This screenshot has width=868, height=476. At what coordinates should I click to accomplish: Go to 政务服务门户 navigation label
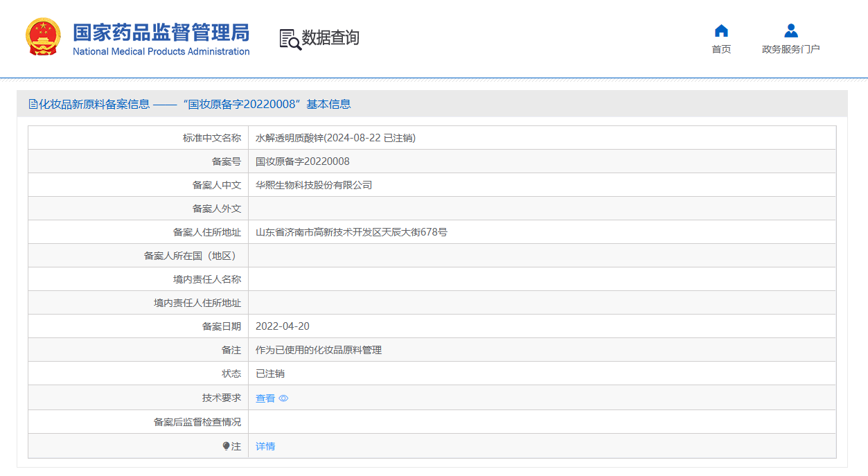[x=790, y=49]
